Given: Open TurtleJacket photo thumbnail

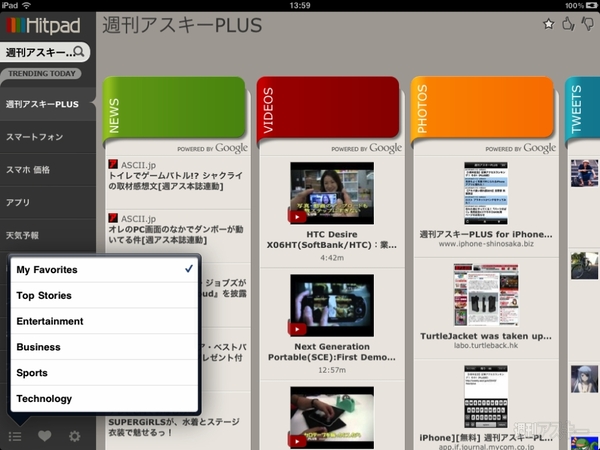Looking at the screenshot, I should coord(486,295).
